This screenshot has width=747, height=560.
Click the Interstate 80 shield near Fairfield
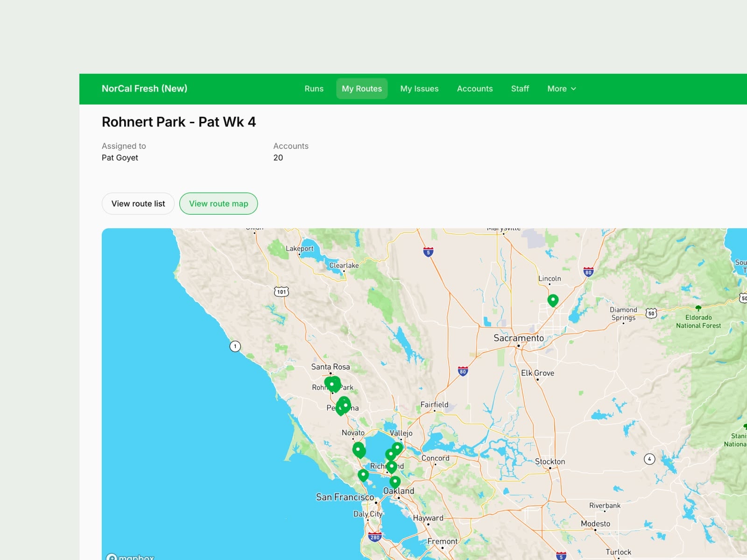463,371
